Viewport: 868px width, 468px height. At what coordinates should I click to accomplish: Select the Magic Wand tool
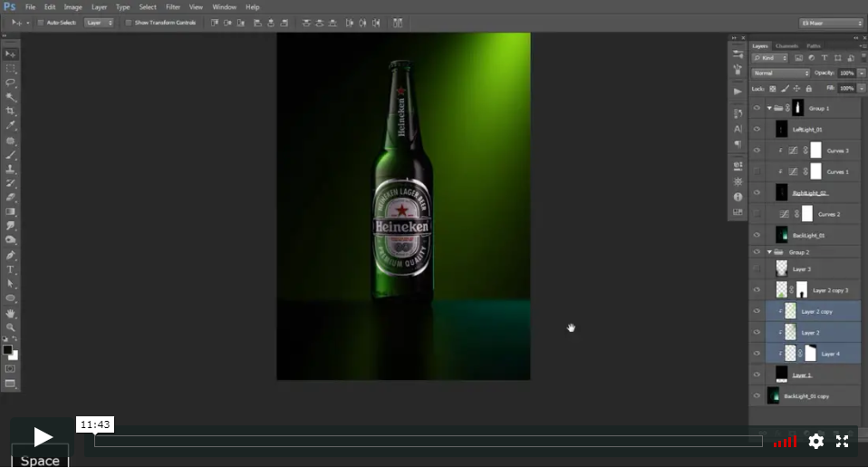11,97
